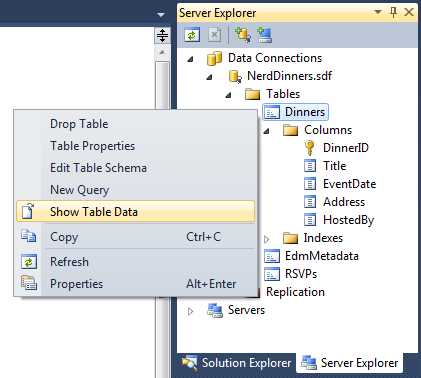
Task: Click the Refresh icon in context menu
Action: coord(29,262)
